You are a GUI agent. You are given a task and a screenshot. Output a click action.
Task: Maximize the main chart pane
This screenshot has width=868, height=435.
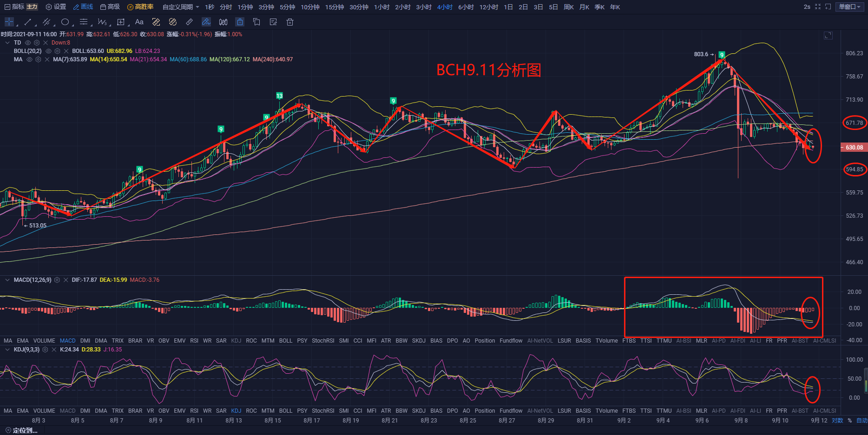coord(828,36)
